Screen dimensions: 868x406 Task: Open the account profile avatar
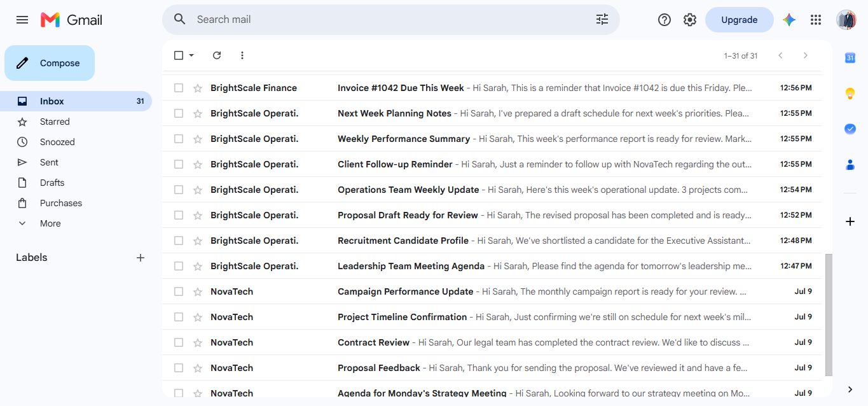846,20
